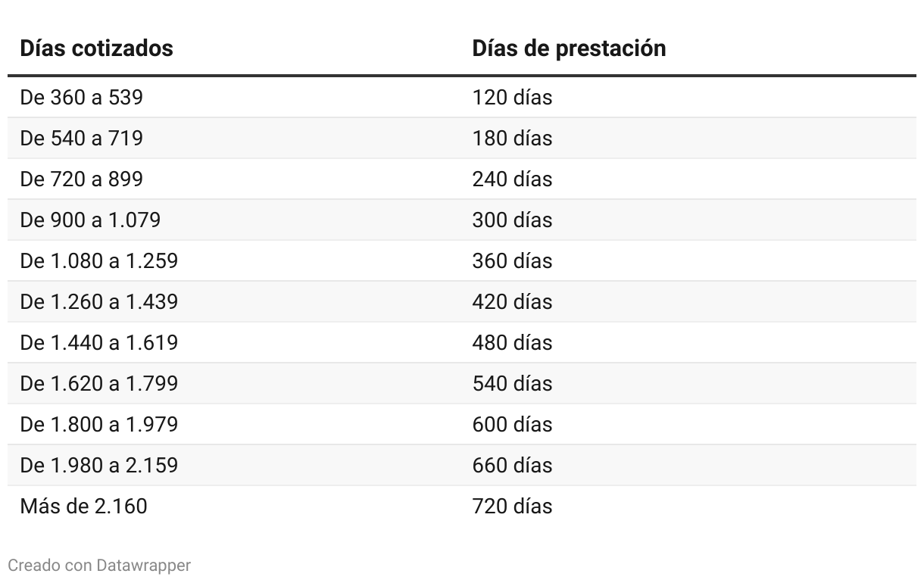
Task: Click the '540 días' value
Action: 512,384
